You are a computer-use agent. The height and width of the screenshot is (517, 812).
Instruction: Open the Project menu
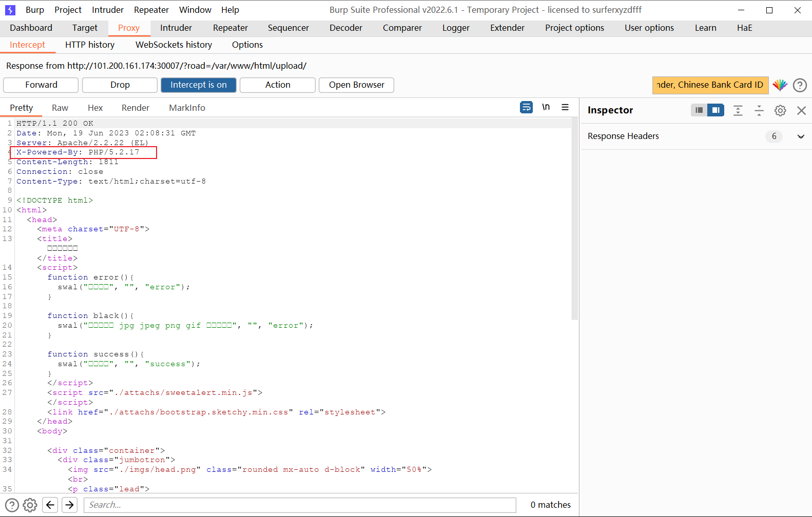[x=68, y=10]
